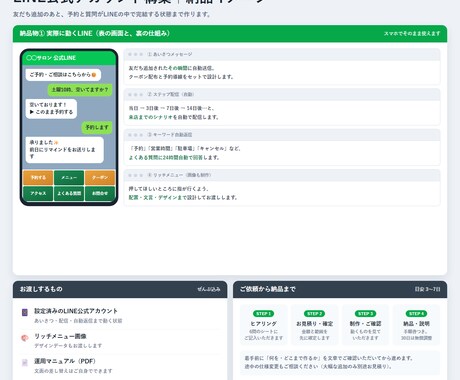
Task: Click the STEP 1 badge
Action: (x=263, y=314)
